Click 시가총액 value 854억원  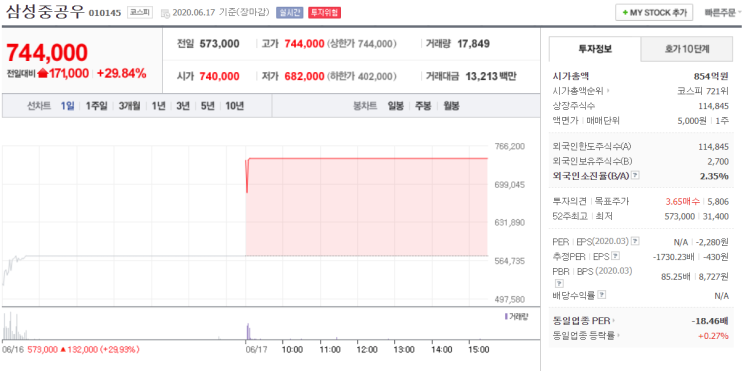pyautogui.click(x=711, y=76)
